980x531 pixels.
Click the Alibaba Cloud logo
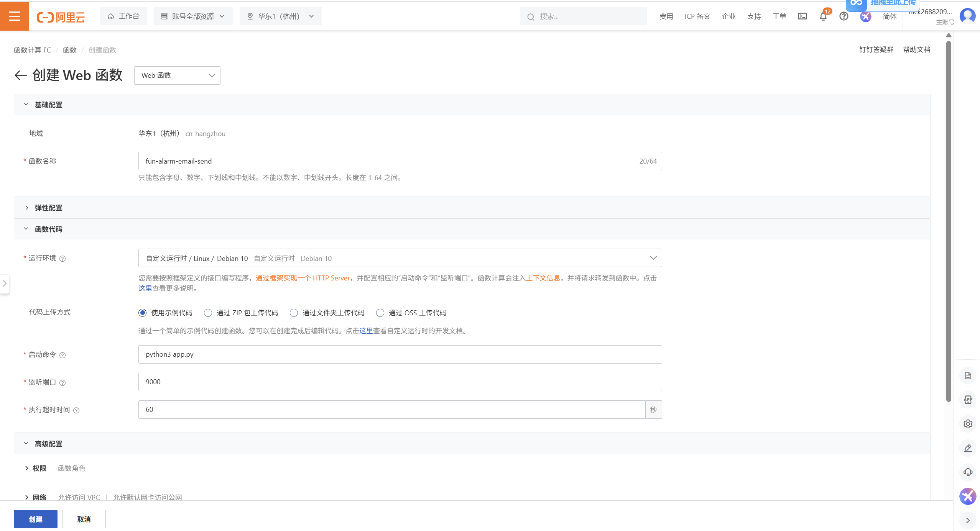pos(61,17)
